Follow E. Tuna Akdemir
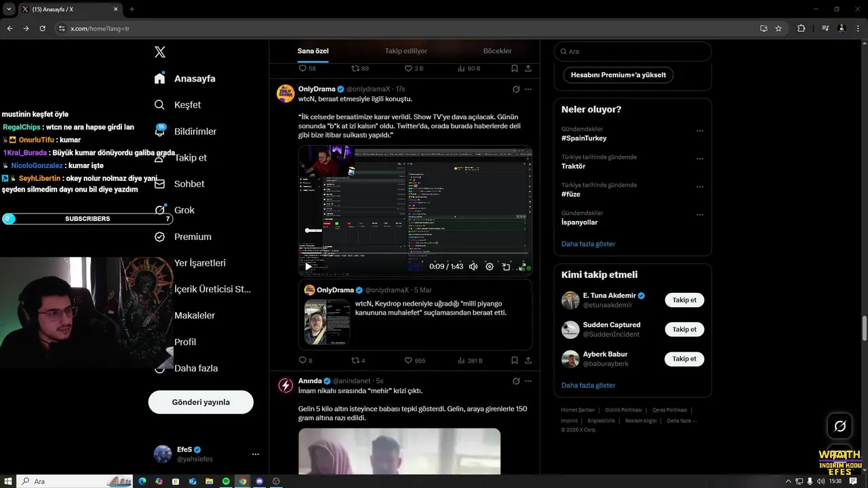 point(684,300)
